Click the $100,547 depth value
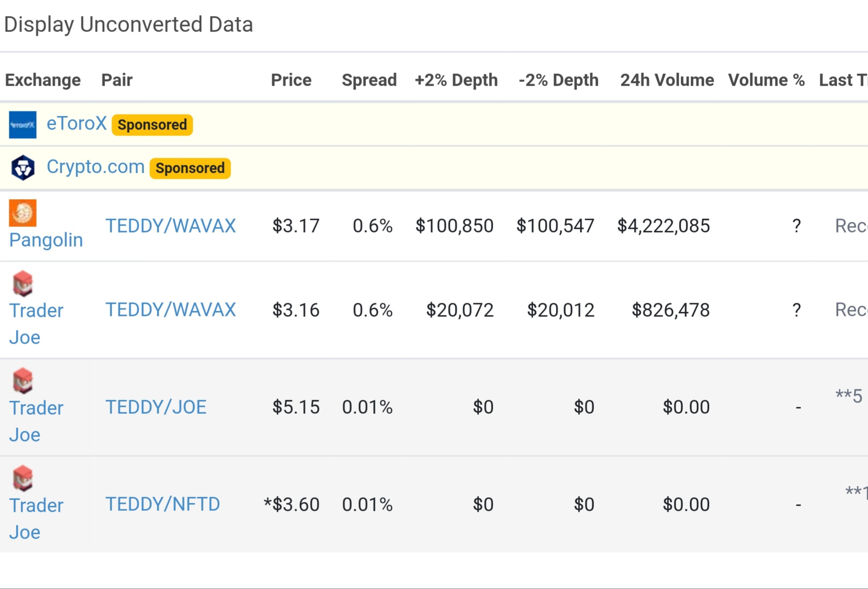The height and width of the screenshot is (589, 868). pos(555,226)
